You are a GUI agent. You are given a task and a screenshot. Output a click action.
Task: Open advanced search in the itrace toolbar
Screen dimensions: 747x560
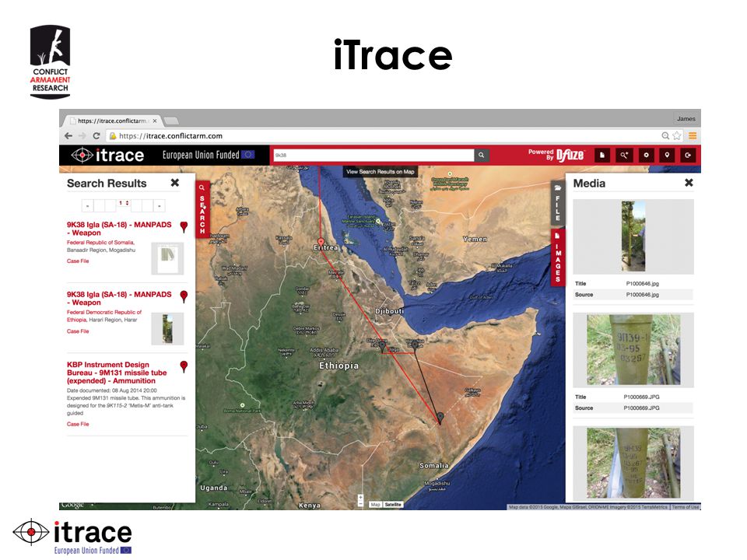(x=624, y=156)
